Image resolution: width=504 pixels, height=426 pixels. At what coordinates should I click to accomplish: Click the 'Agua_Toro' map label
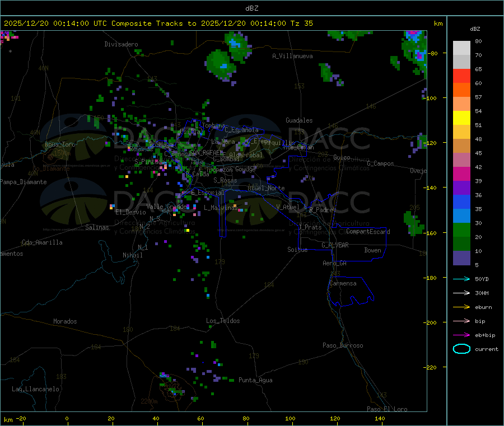pyautogui.click(x=60, y=144)
